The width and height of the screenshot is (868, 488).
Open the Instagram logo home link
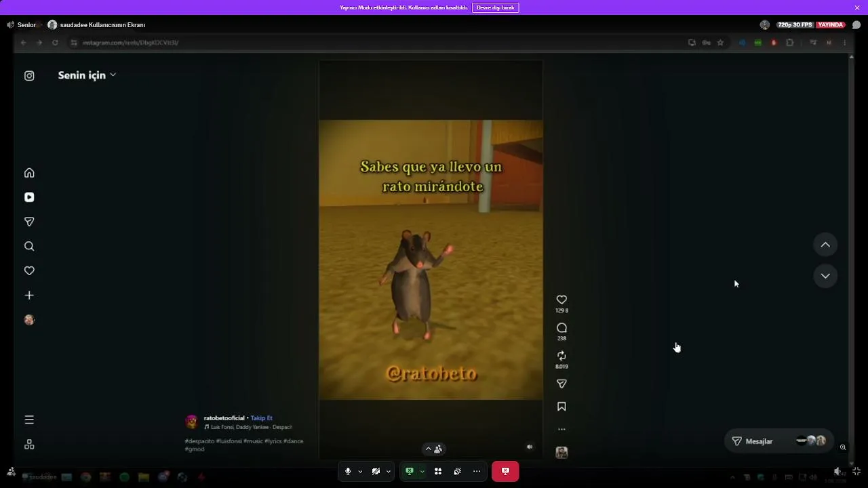coord(29,76)
